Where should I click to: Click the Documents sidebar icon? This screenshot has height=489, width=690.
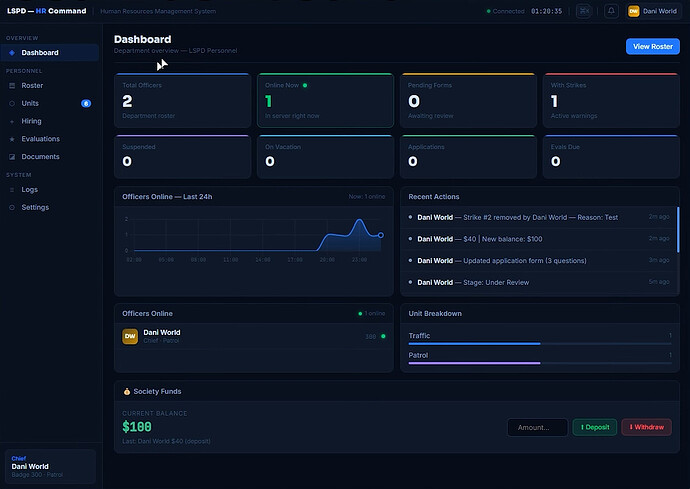tap(12, 157)
